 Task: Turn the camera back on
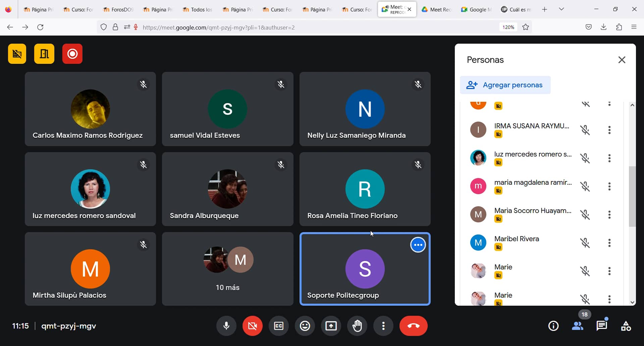click(x=252, y=326)
